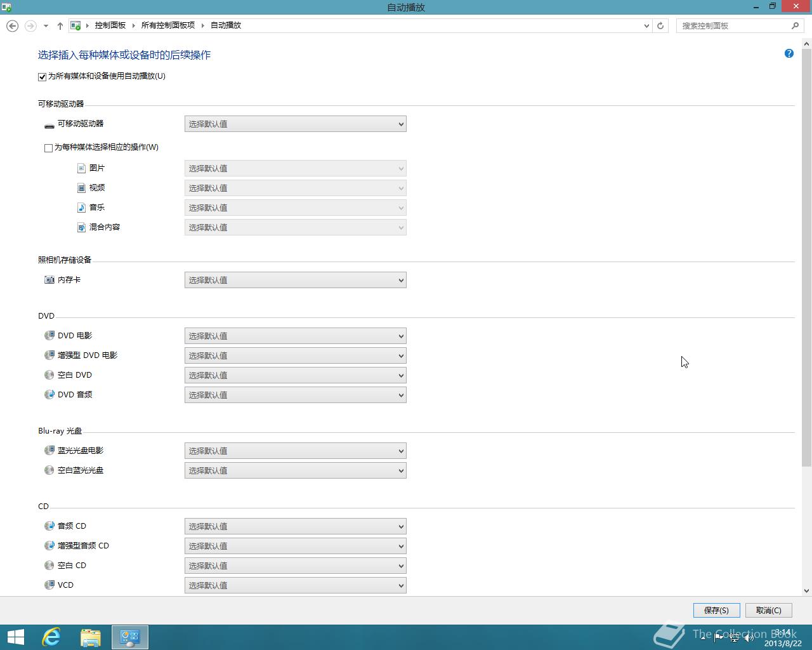This screenshot has height=650, width=812.
Task: Expand the arrow after 控制面板 breadcrumb
Action: [x=133, y=25]
